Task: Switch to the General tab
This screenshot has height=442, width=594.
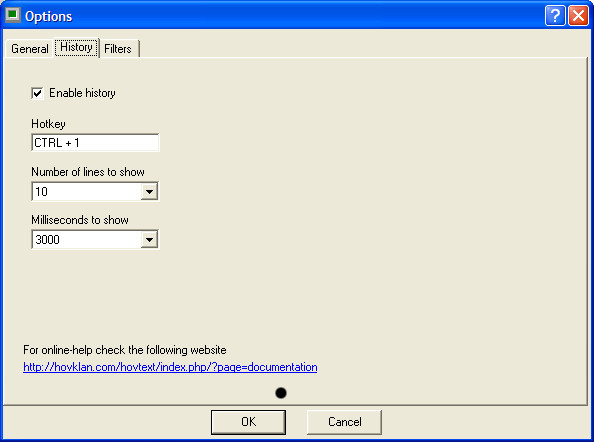Action: pos(30,49)
